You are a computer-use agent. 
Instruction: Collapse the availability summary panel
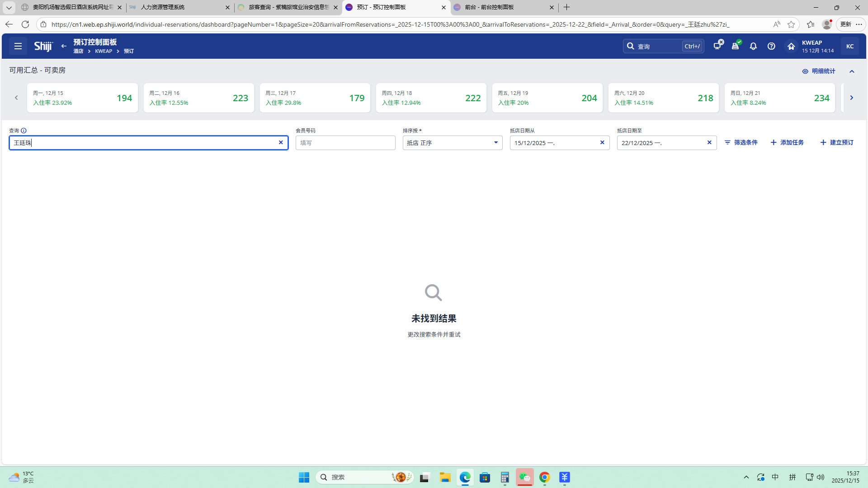(852, 71)
